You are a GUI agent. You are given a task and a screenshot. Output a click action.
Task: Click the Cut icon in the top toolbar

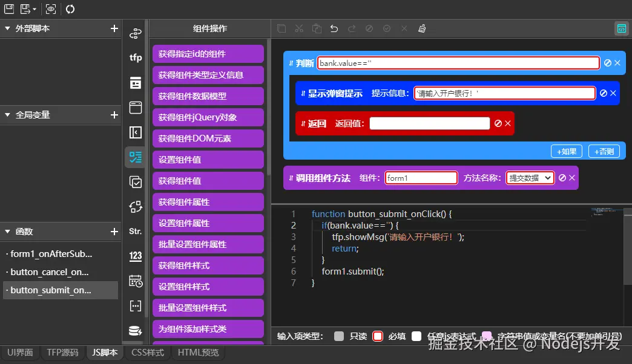click(x=298, y=28)
